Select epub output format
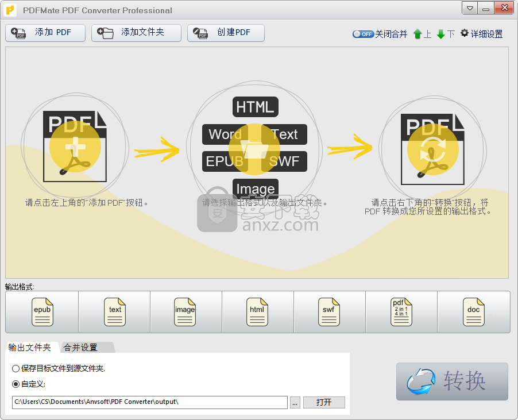518x420 pixels. click(x=42, y=312)
